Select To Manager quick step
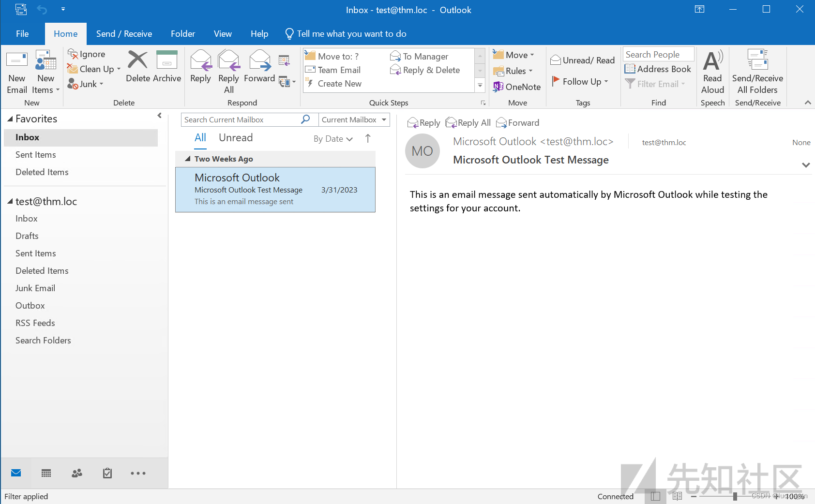This screenshot has width=815, height=504. [420, 56]
